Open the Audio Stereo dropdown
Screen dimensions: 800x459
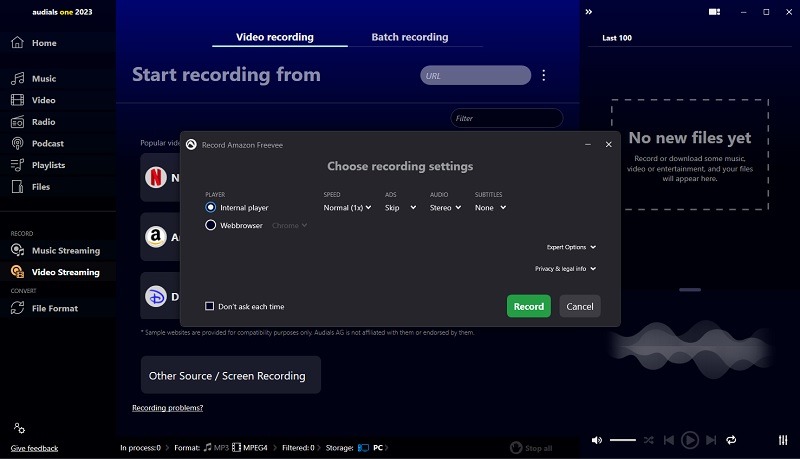pos(445,208)
